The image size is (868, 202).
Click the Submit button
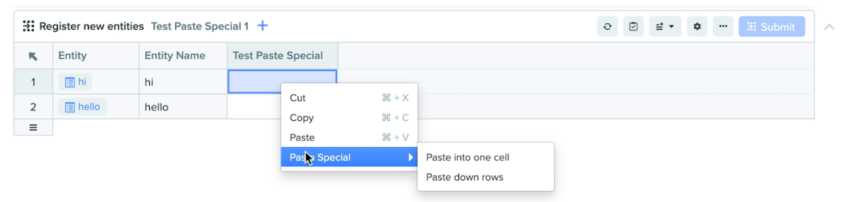(771, 27)
